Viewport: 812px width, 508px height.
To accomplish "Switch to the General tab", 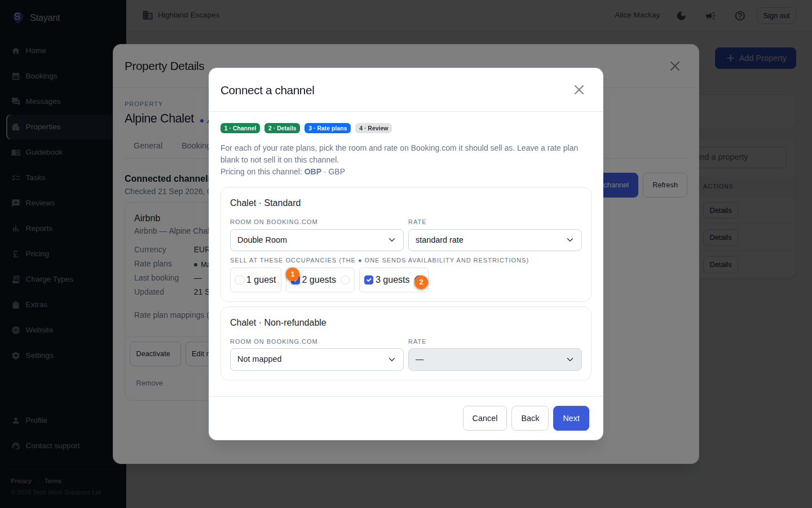I will point(148,146).
